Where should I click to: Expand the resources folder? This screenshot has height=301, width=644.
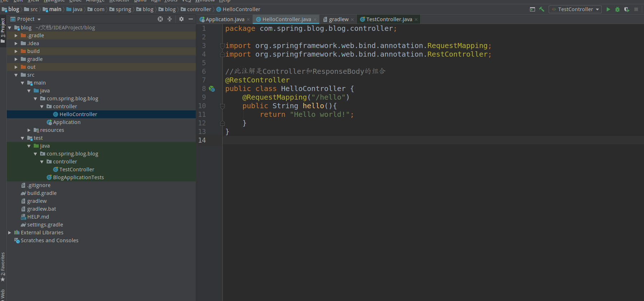point(29,130)
